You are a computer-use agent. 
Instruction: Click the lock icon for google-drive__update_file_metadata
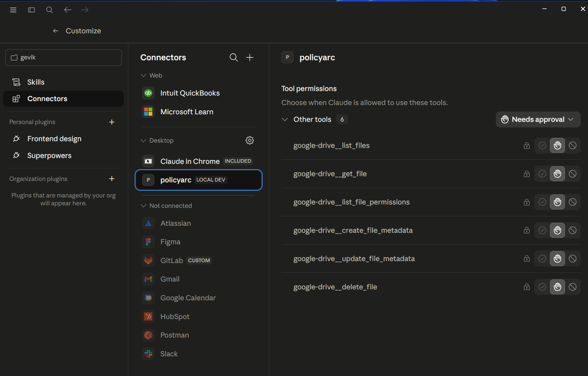527,259
